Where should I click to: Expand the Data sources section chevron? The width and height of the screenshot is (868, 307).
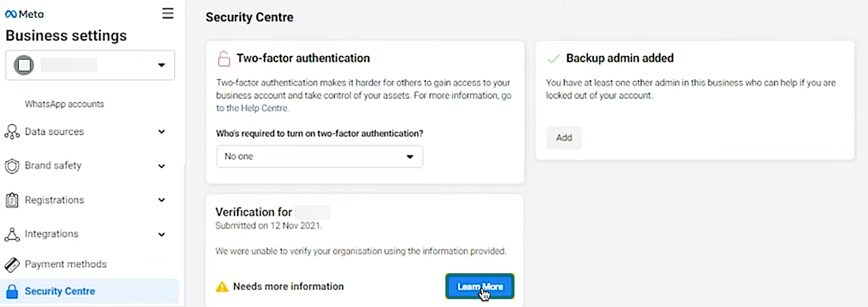tap(161, 132)
